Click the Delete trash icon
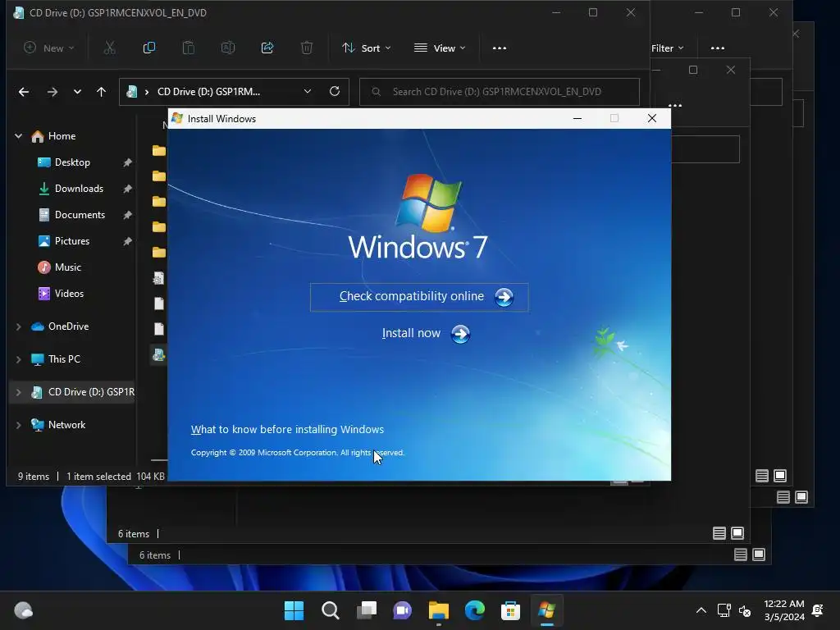 [x=307, y=48]
